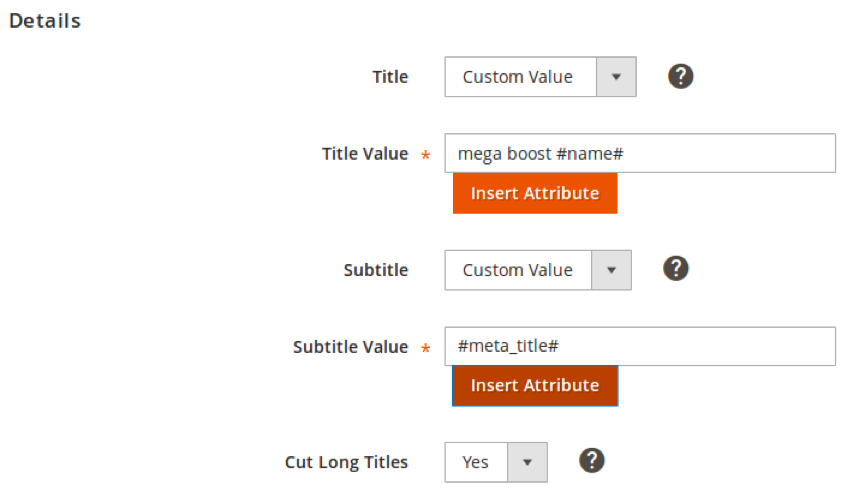Click the Details section heading
Viewport: 859px width, 497px height.
[x=45, y=21]
